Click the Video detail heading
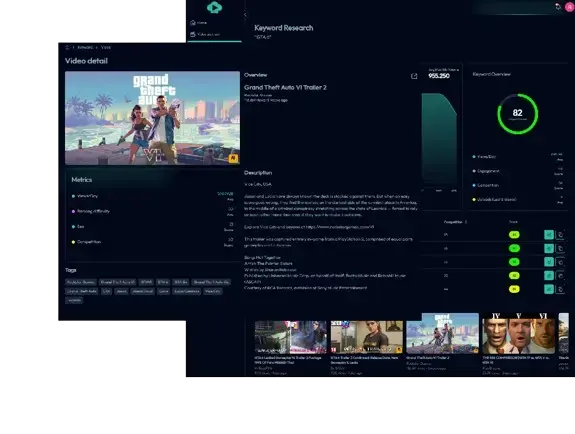 [x=86, y=61]
